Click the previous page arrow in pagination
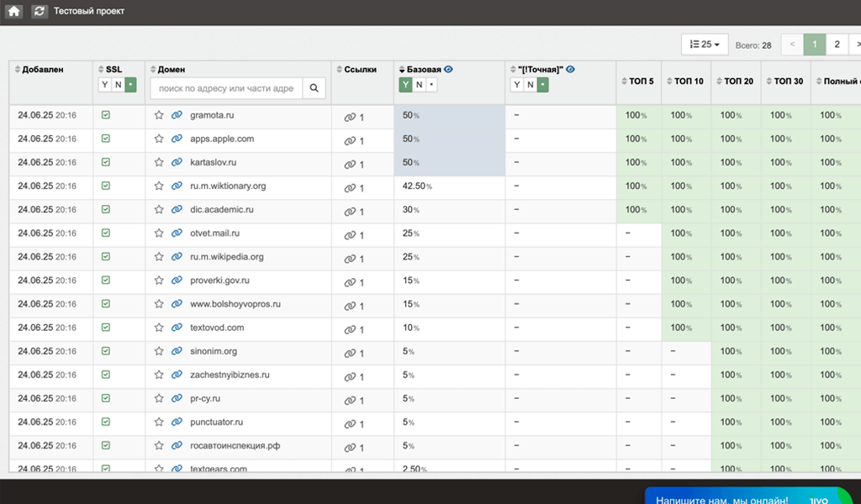Screen dimensions: 861x504 (792, 45)
